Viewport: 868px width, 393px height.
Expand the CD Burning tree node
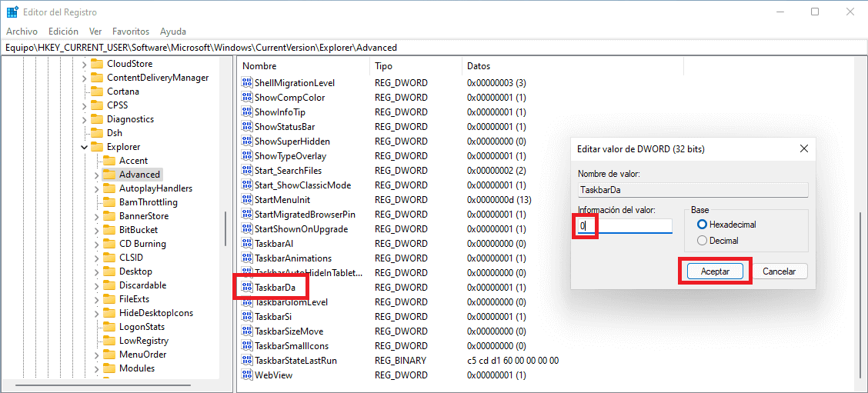(x=96, y=244)
